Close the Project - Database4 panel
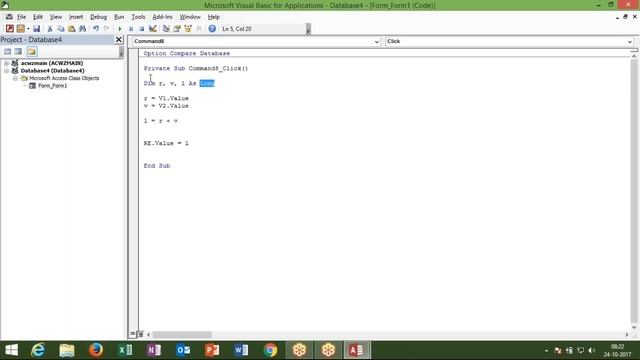This screenshot has height=360, width=640. tap(118, 40)
